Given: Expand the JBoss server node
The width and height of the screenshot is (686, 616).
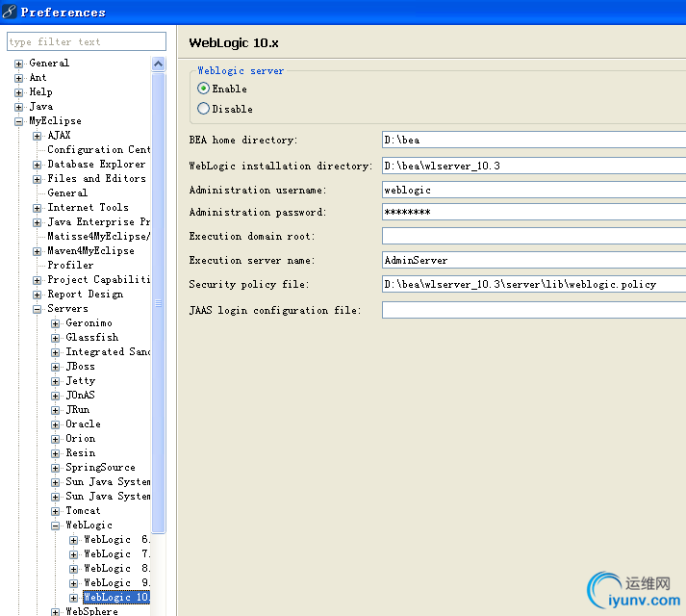Looking at the screenshot, I should pyautogui.click(x=55, y=368).
